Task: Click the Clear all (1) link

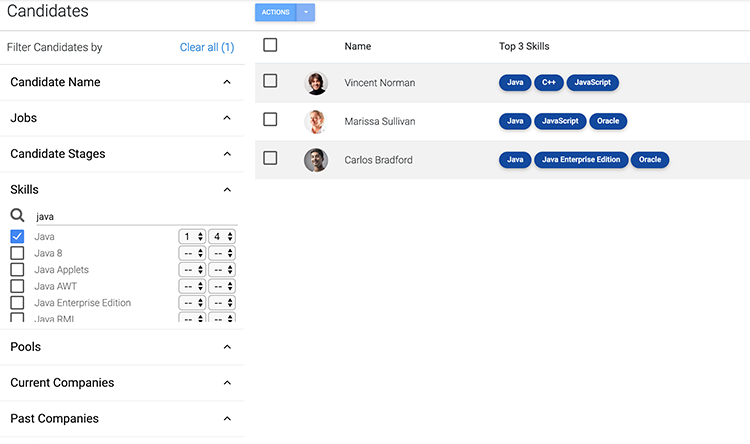Action: [206, 47]
